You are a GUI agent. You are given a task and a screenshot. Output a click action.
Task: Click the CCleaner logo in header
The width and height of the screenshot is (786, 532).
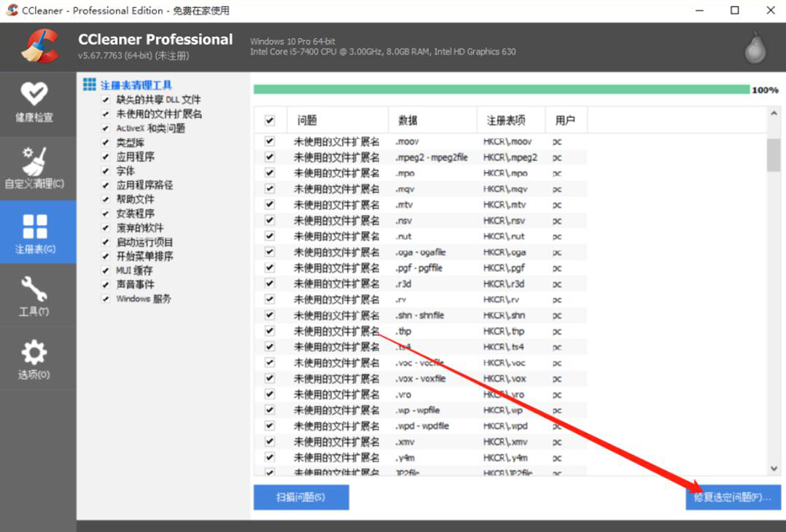pyautogui.click(x=40, y=46)
